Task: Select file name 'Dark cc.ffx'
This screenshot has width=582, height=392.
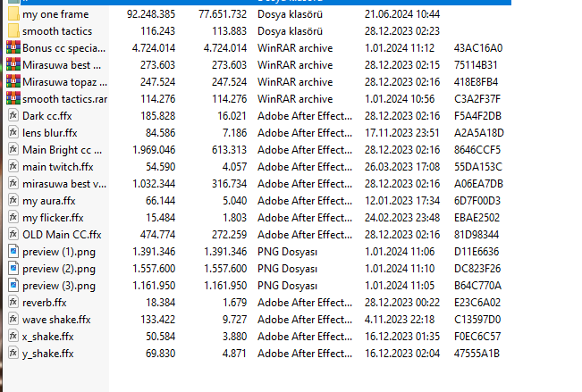Action: click(x=47, y=116)
